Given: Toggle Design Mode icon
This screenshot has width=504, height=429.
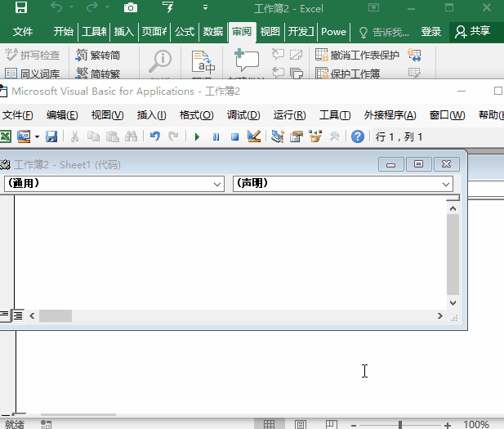Looking at the screenshot, I should (x=254, y=136).
